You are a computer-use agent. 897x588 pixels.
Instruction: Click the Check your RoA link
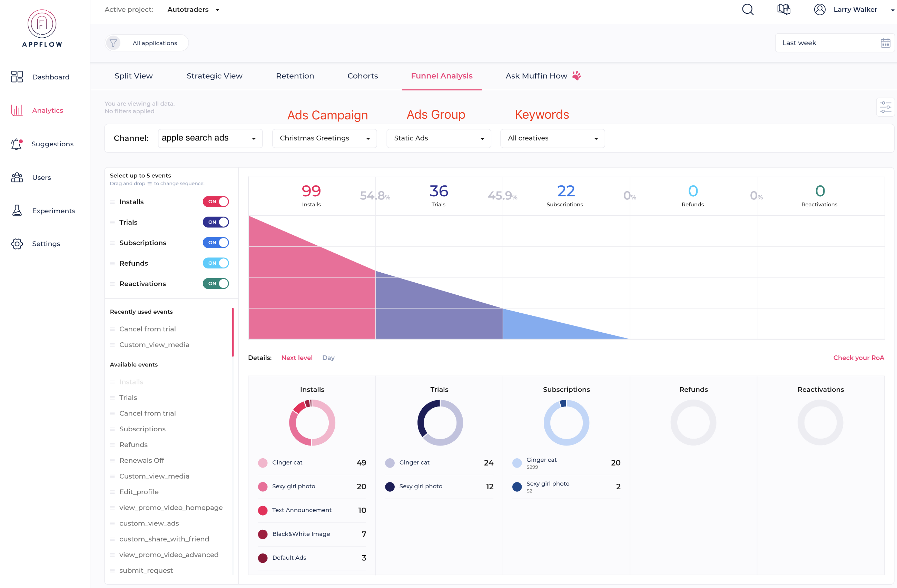pyautogui.click(x=857, y=357)
